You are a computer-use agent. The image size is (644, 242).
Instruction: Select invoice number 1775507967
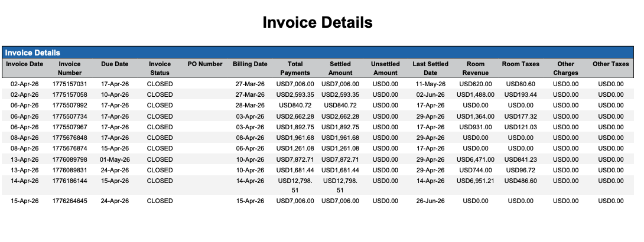(x=70, y=127)
